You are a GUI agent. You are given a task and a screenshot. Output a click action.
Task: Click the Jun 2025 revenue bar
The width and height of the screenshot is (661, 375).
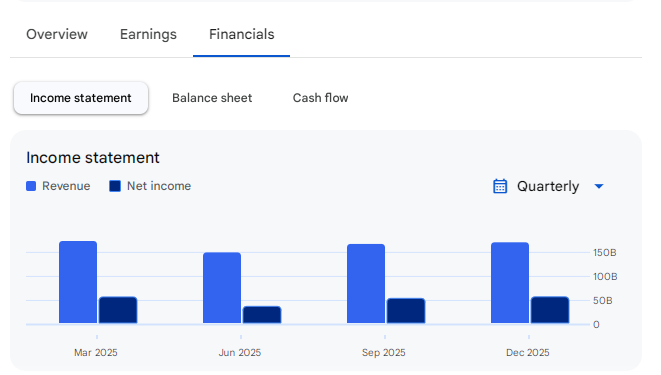click(x=222, y=288)
